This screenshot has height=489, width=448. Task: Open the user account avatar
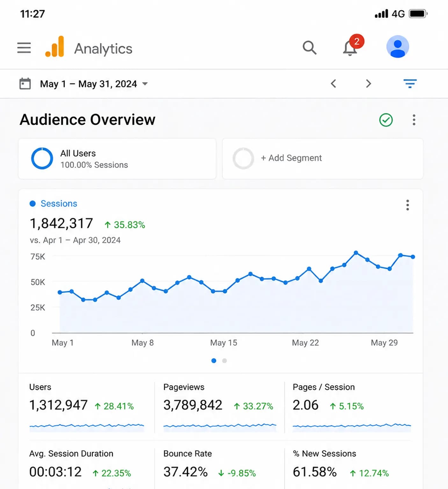397,46
